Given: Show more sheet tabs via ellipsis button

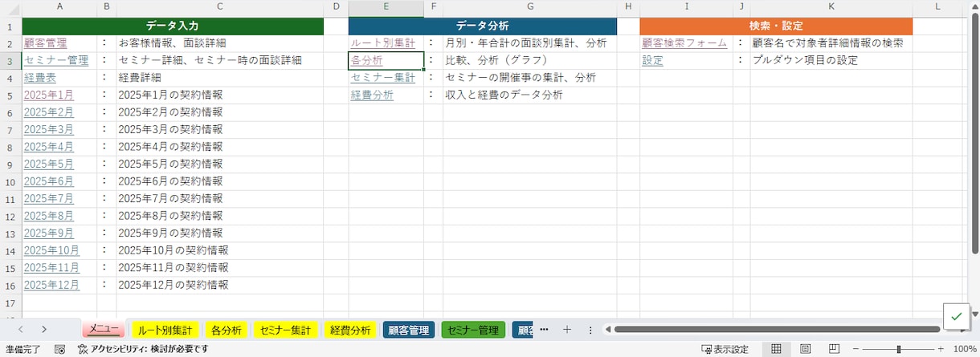Looking at the screenshot, I should pyautogui.click(x=544, y=330).
